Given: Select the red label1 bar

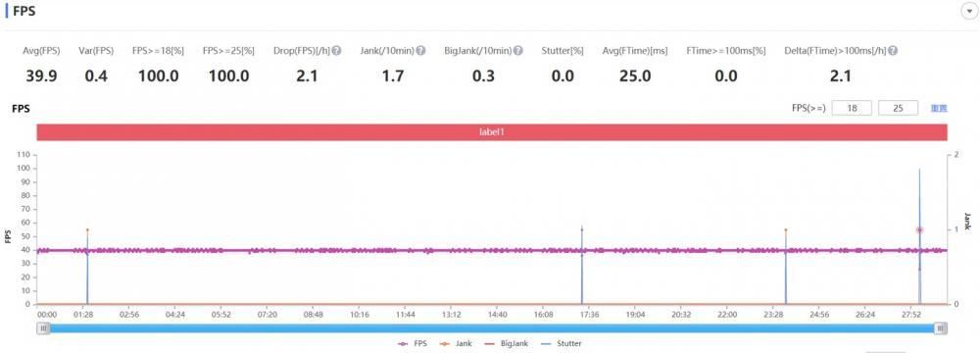Looking at the screenshot, I should pyautogui.click(x=492, y=132).
